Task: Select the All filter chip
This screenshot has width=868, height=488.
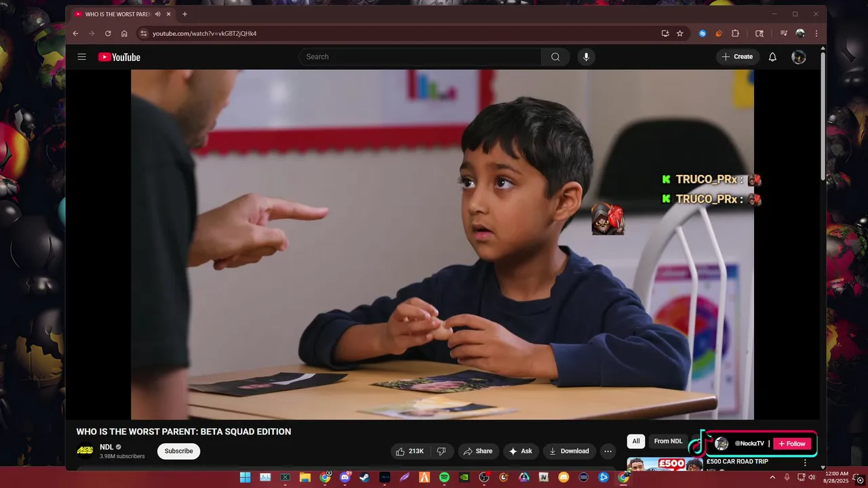Action: coord(636,441)
